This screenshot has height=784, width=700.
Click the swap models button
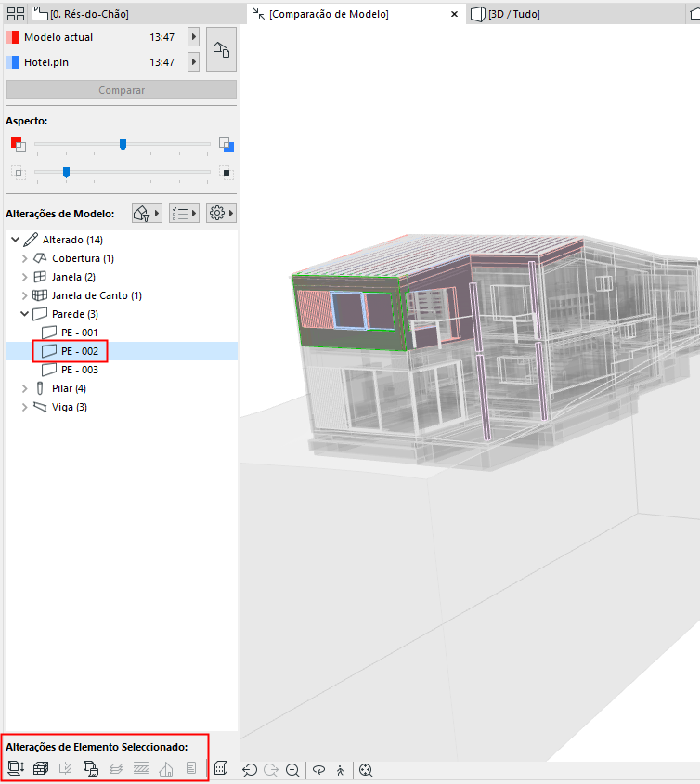point(221,49)
